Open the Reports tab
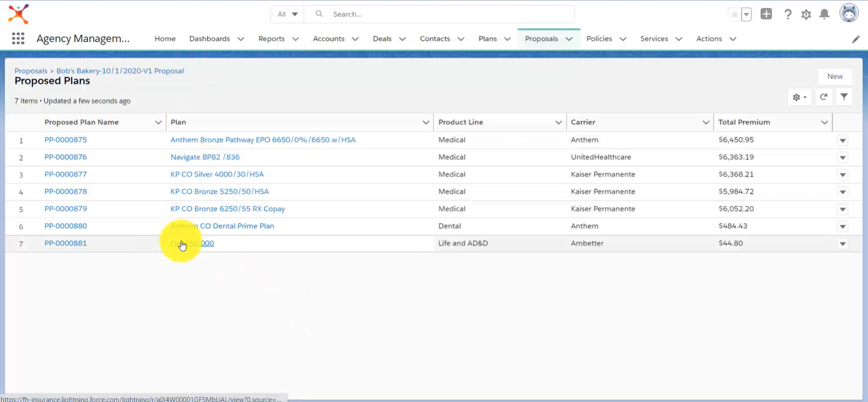 pyautogui.click(x=271, y=39)
